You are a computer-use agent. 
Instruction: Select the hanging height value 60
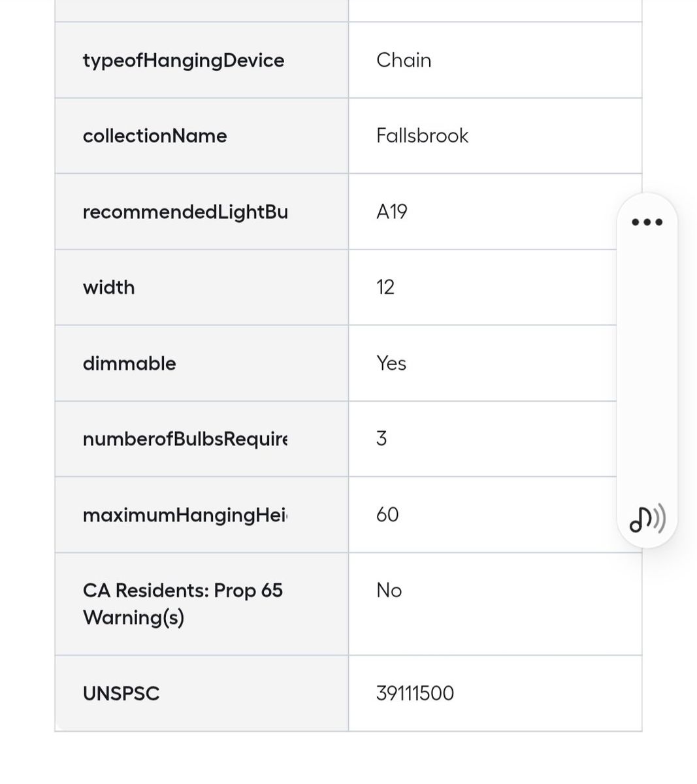(387, 515)
